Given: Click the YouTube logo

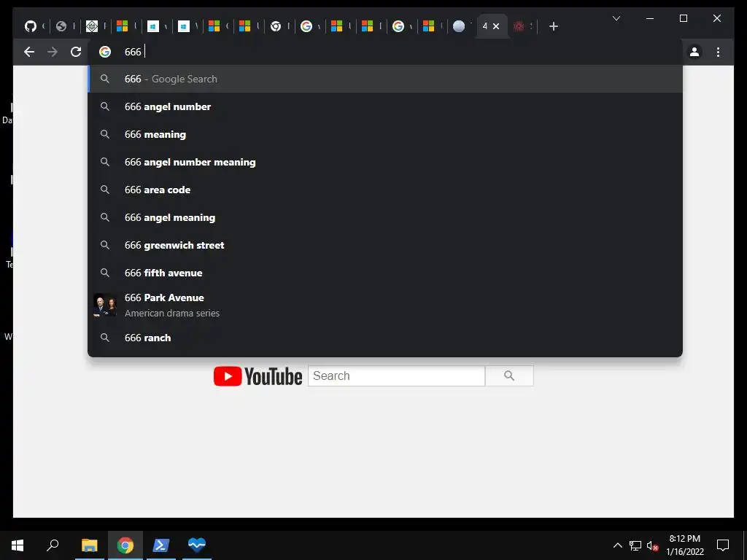Looking at the screenshot, I should point(258,376).
